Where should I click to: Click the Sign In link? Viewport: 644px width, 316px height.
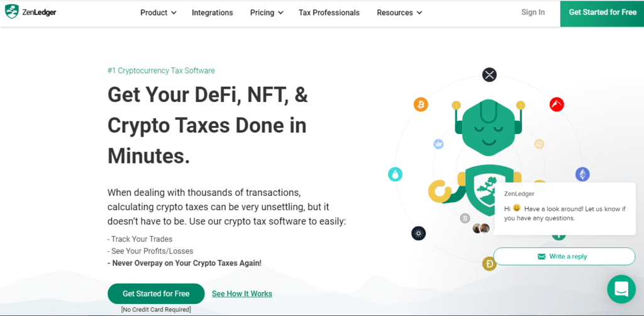click(533, 13)
